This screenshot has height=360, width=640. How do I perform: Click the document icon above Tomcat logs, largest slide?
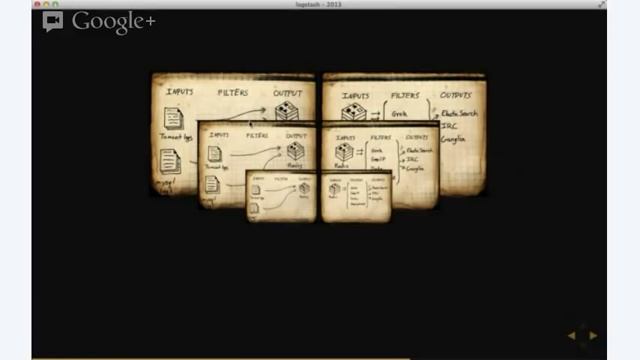pos(173,118)
